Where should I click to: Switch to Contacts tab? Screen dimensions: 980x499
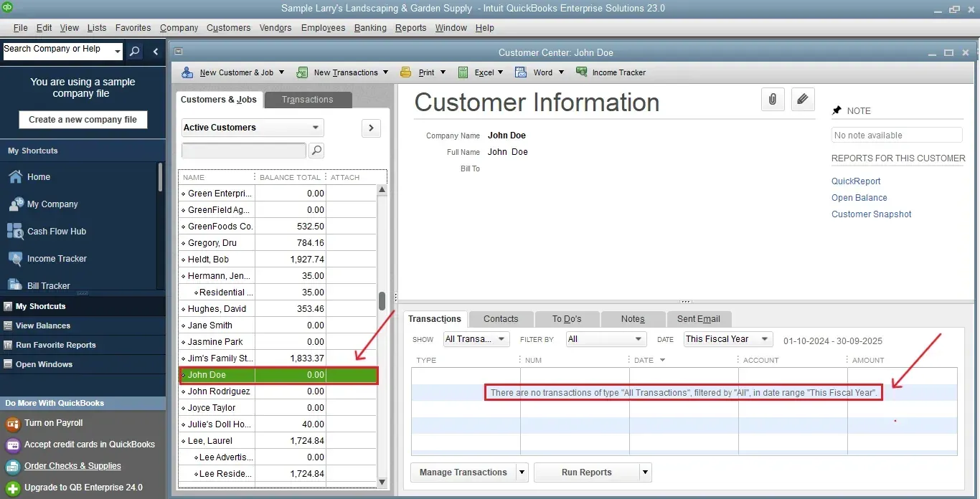click(x=501, y=319)
